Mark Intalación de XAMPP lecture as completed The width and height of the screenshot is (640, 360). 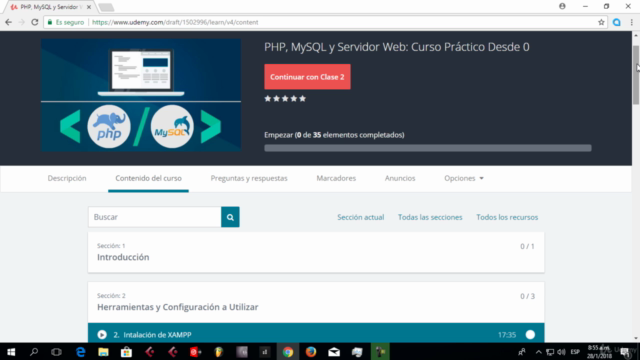click(530, 335)
